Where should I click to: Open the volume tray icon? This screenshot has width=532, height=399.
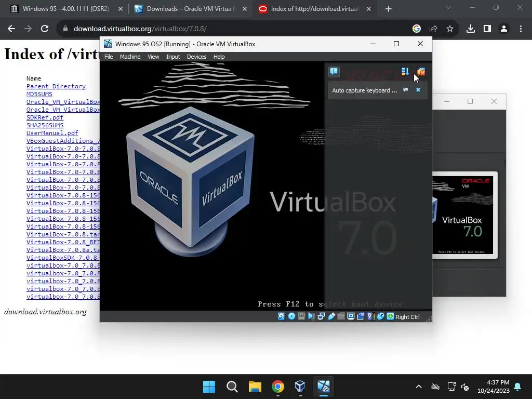tap(465, 387)
